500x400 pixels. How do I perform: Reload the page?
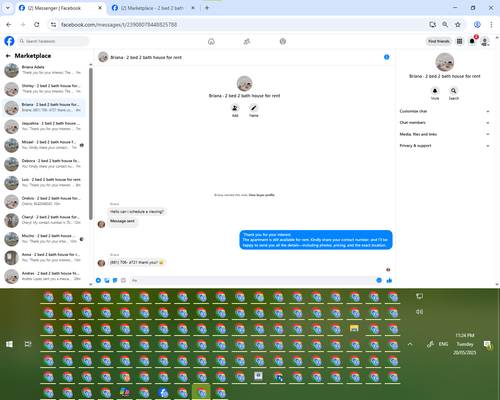(37, 24)
